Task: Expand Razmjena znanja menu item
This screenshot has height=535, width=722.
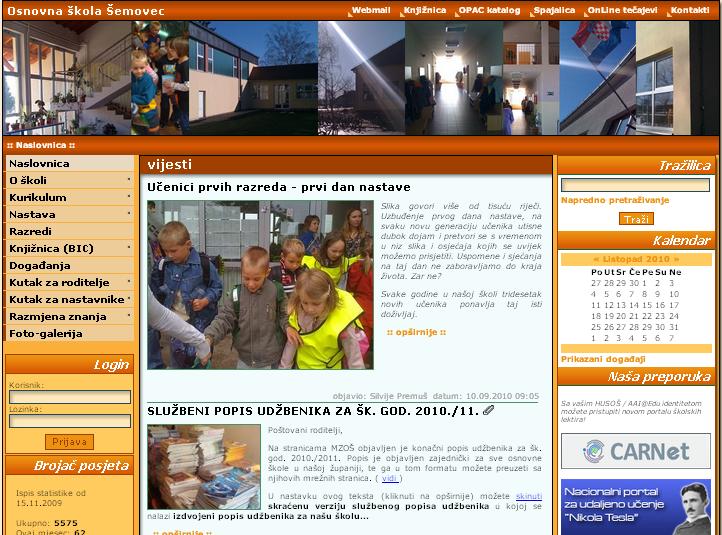Action: click(x=70, y=317)
